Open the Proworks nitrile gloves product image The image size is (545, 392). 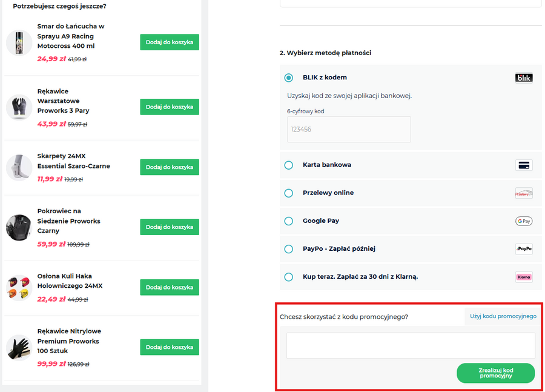19,347
